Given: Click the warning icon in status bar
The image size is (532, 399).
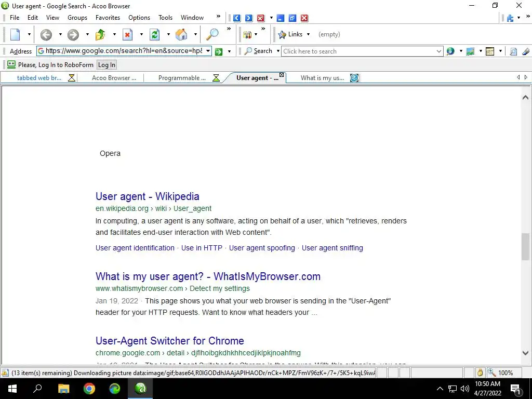Looking at the screenshot, I should 4,373.
